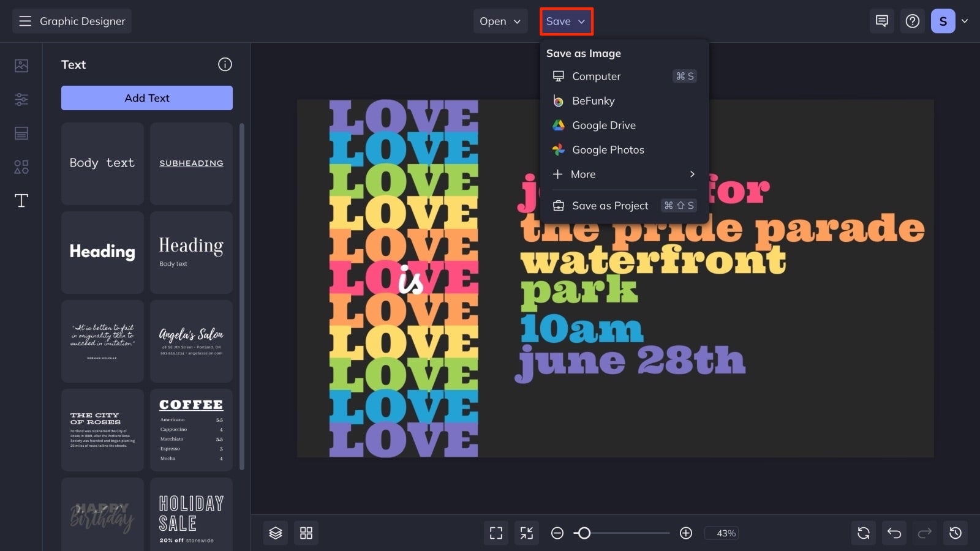Select the Text tool in sidebar
The width and height of the screenshot is (980, 551).
click(21, 200)
